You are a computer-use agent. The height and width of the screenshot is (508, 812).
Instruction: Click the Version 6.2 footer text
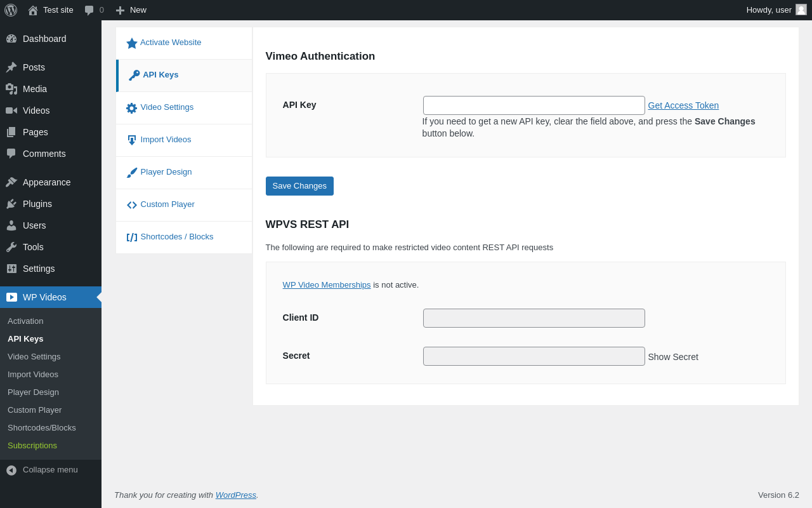tap(778, 495)
